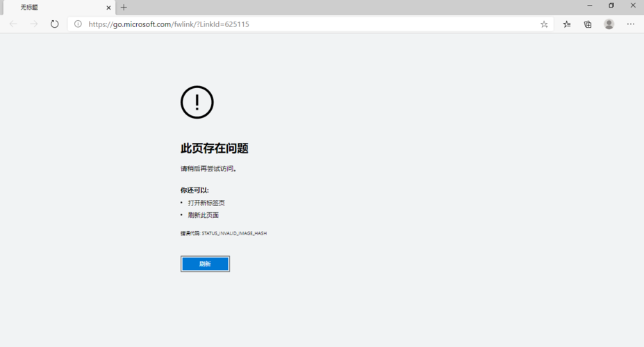The height and width of the screenshot is (347, 644).
Task: Click the blue 刷新 button
Action: pos(205,264)
